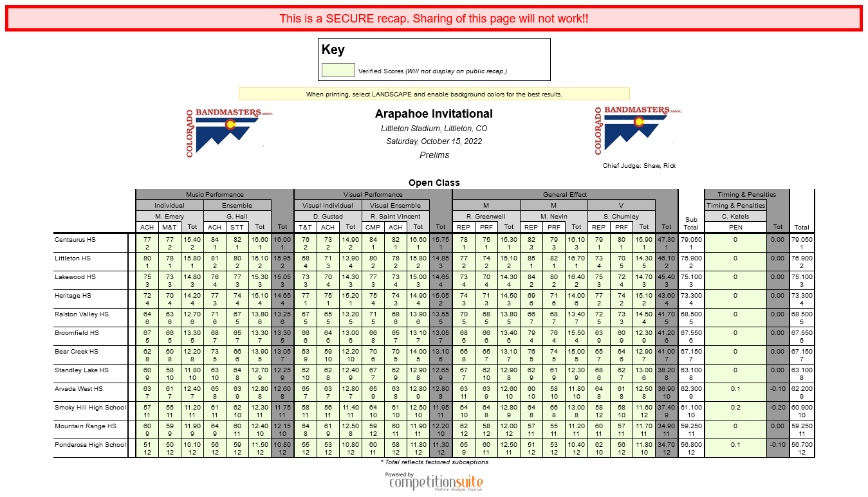Select the Littleton HS row name

73,258
